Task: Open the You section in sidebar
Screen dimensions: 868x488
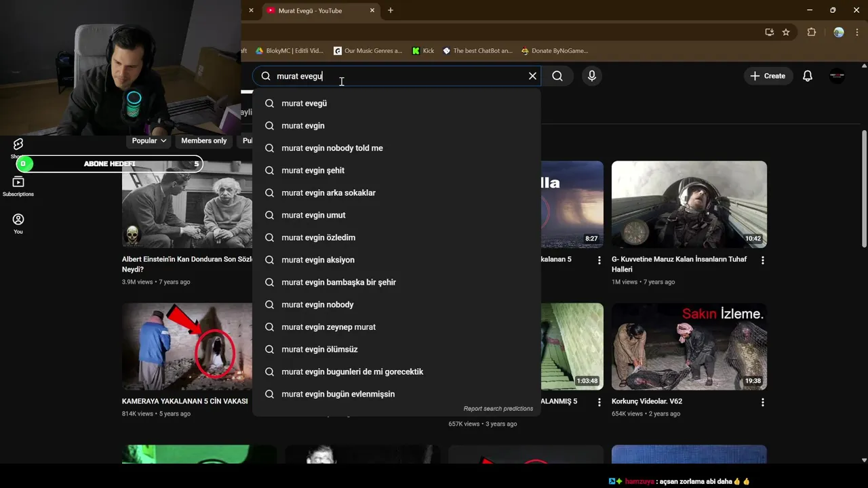Action: pos(18,224)
